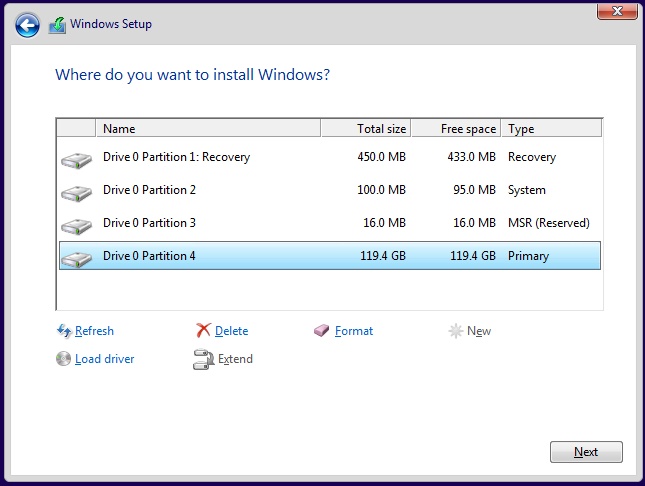Screen dimensions: 645x486
Task: Select the Drive 0 Partition 2 row
Action: tap(329, 190)
